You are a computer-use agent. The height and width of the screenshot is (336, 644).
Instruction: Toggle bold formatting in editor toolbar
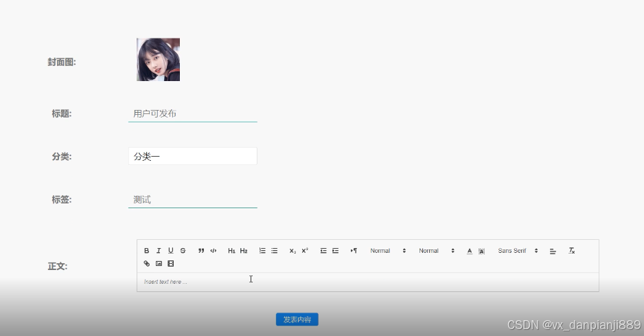(x=147, y=251)
